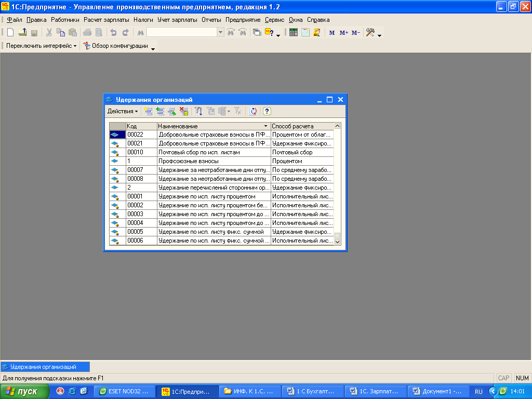Click the Help question mark in list window
532x399 pixels.
pos(267,111)
